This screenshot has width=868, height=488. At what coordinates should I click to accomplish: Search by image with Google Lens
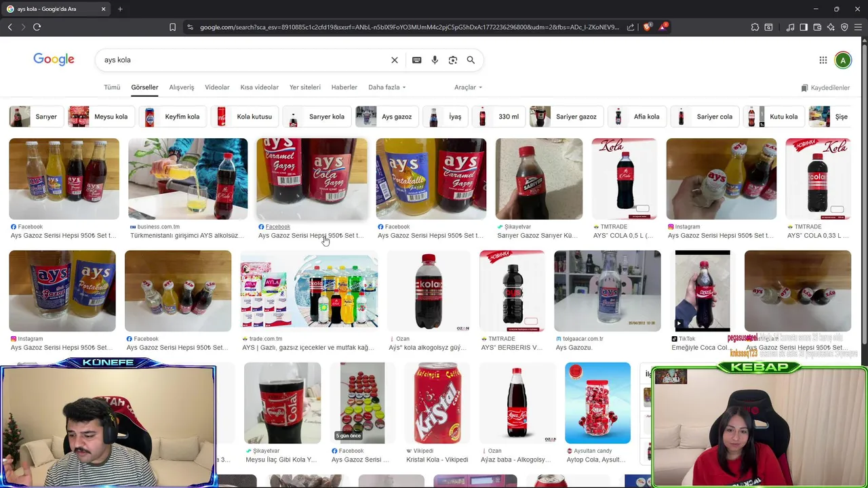pos(453,60)
